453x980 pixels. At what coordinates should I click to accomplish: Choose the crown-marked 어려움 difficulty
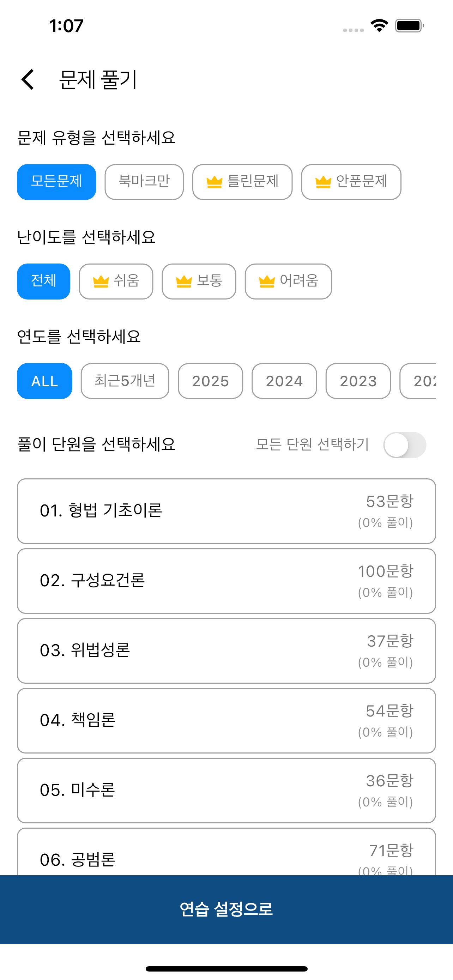click(x=288, y=282)
